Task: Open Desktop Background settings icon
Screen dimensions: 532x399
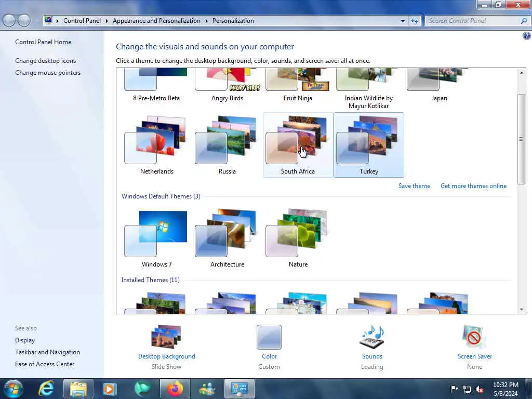Action: click(166, 336)
